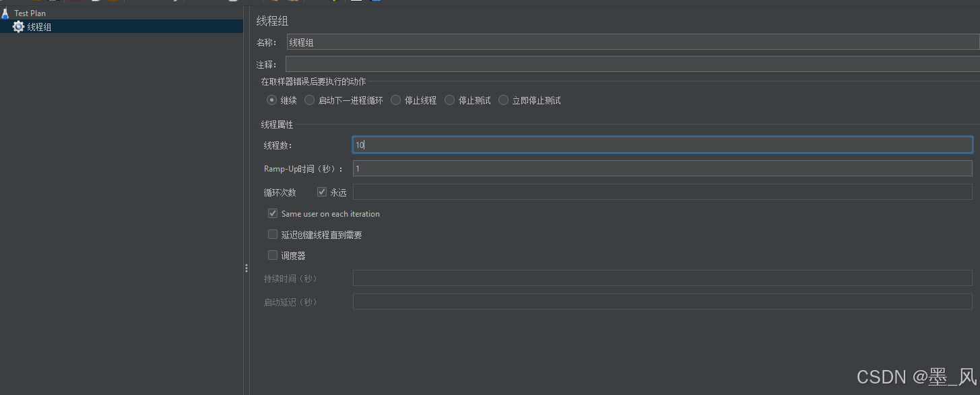Click into the 注释 comment field
This screenshot has width=980, height=395.
tap(633, 64)
